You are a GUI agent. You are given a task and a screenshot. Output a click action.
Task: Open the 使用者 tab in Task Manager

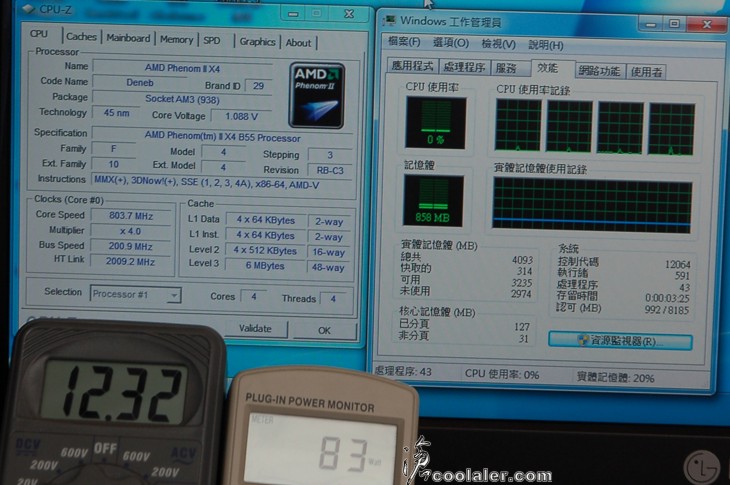click(x=646, y=72)
